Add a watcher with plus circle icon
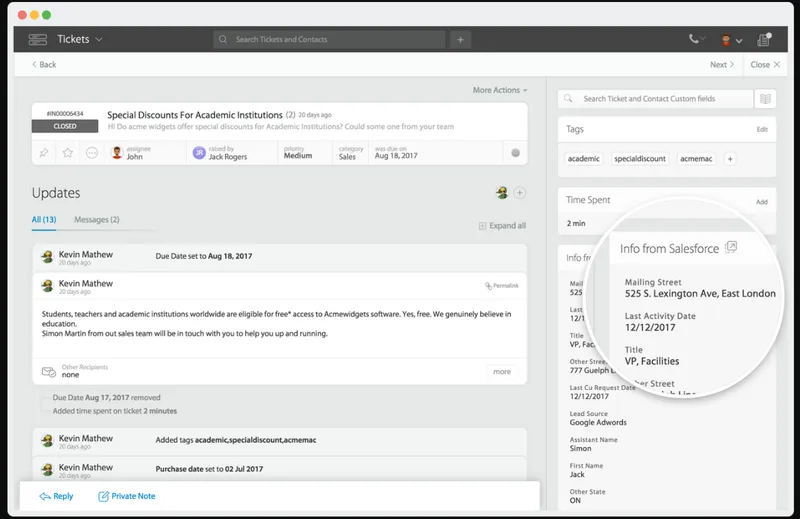Screen dimensions: 800x519 519,192
